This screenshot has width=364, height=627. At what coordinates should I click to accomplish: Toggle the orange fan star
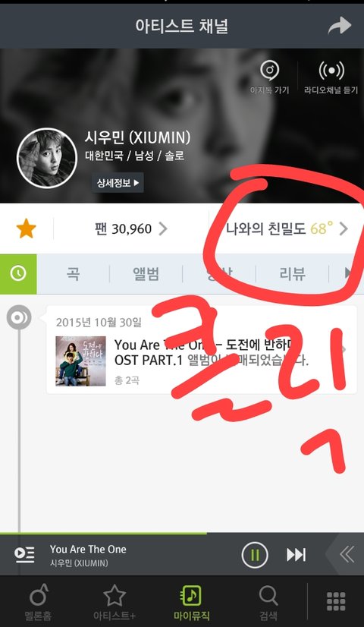pos(27,228)
